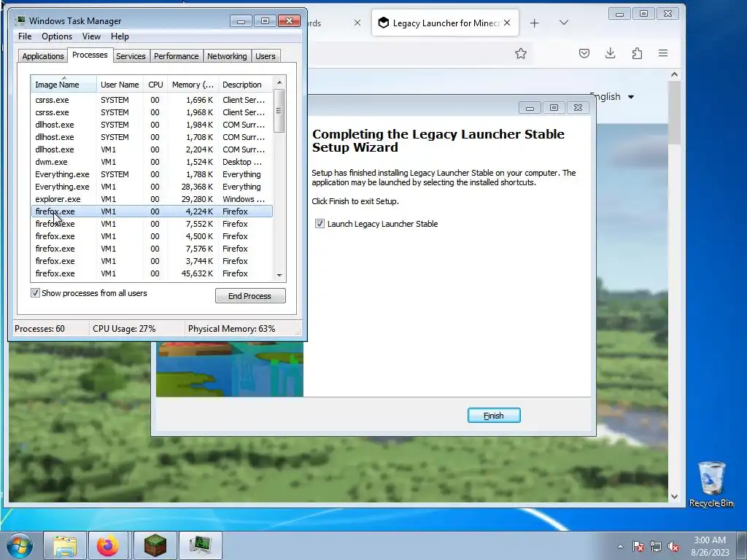747x560 pixels.
Task: Open a new tab with the plus icon
Action: (x=534, y=23)
